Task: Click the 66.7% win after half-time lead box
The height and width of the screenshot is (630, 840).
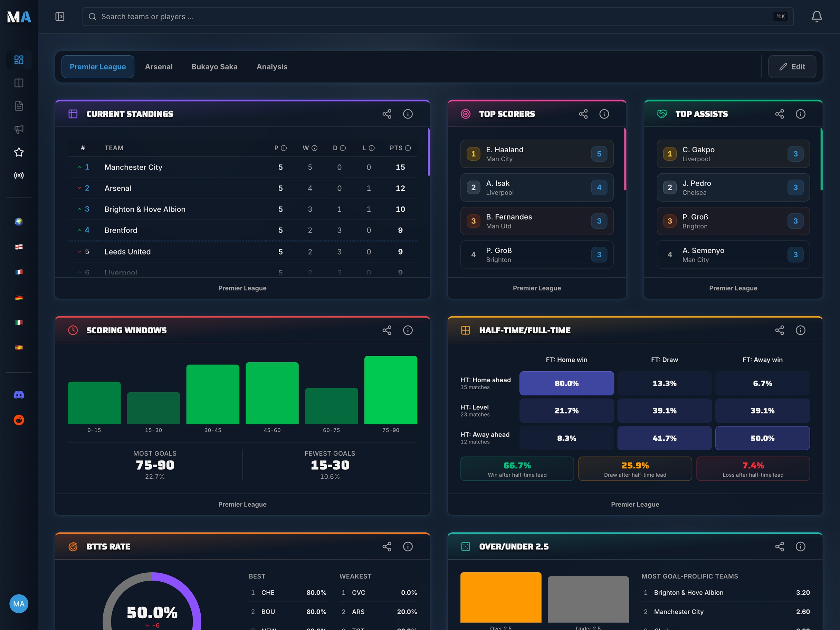Action: 517,469
